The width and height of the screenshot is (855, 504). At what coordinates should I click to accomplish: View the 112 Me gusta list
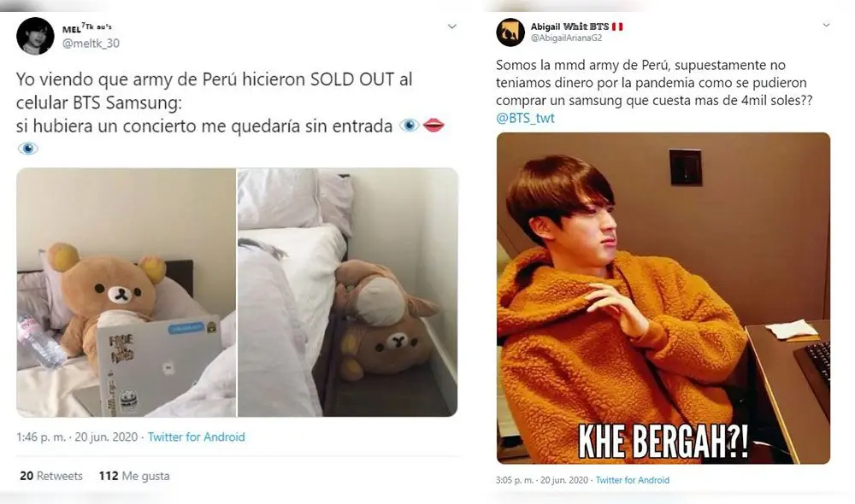pyautogui.click(x=134, y=476)
